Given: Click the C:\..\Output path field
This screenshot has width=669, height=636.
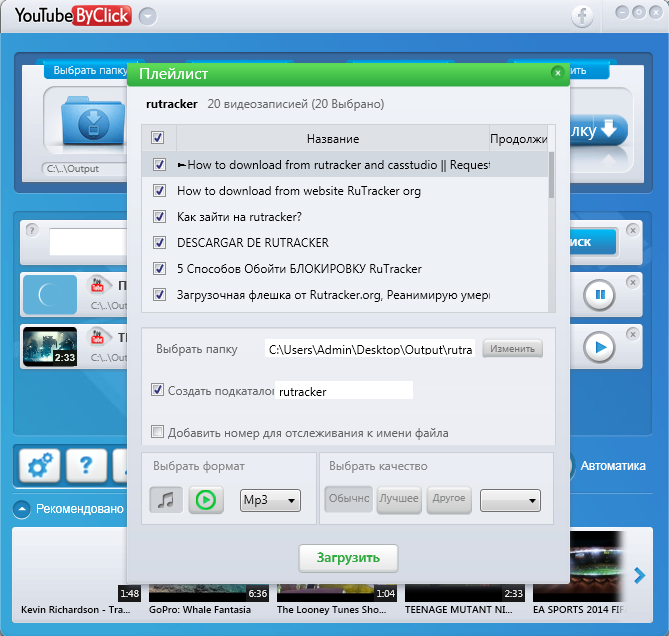Looking at the screenshot, I should coord(84,168).
